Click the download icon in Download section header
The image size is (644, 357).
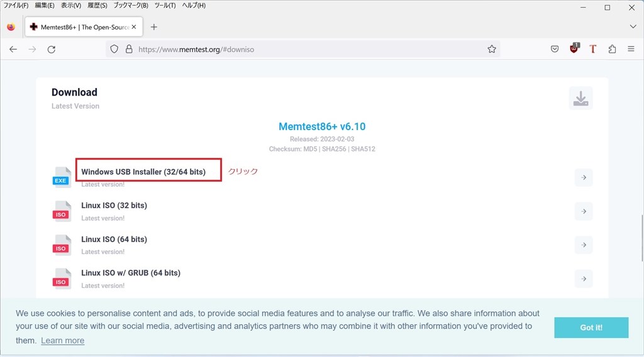pyautogui.click(x=580, y=99)
